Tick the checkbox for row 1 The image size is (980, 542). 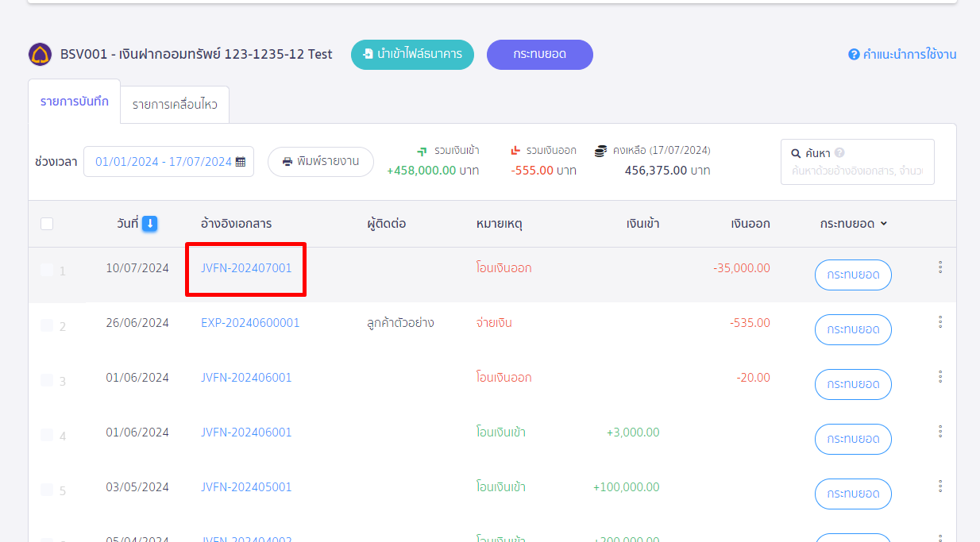pyautogui.click(x=47, y=270)
